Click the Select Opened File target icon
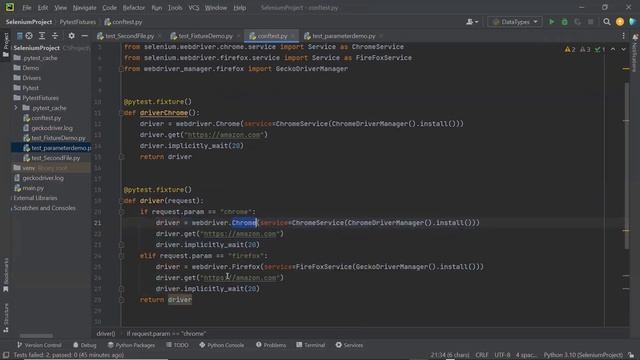The width and height of the screenshot is (640, 360). 29,36
